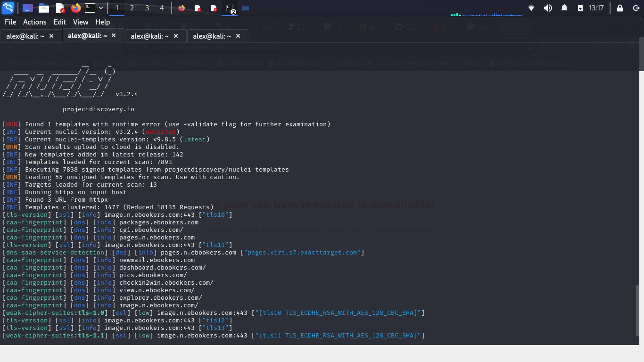This screenshot has width=644, height=362.
Task: Click the 13:17 clock
Action: pos(596,8)
